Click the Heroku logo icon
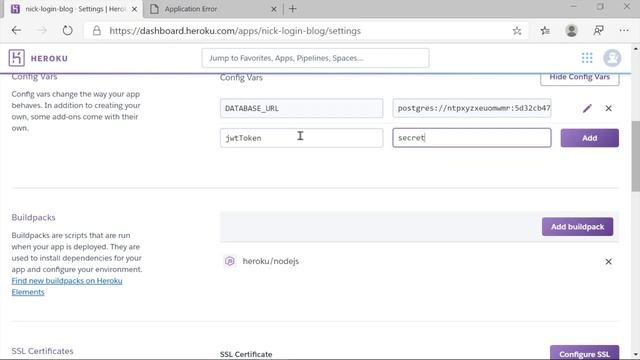The image size is (640, 360). point(16,58)
